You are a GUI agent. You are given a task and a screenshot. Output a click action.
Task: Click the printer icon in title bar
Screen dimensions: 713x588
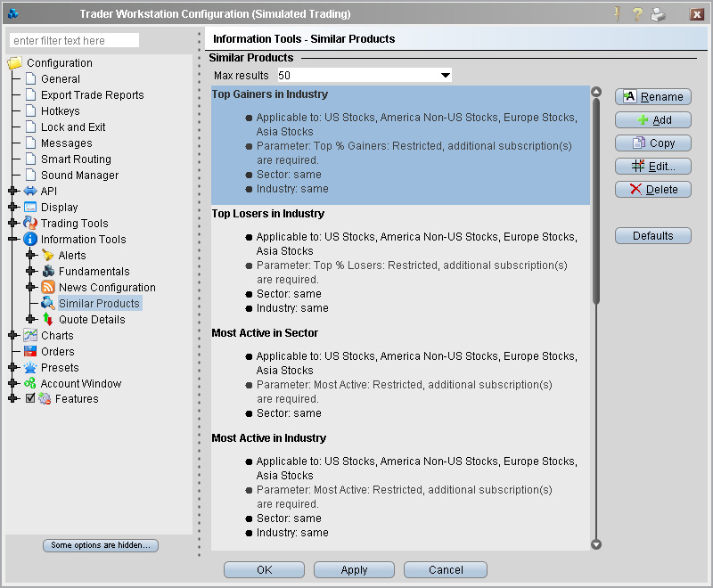coord(658,14)
